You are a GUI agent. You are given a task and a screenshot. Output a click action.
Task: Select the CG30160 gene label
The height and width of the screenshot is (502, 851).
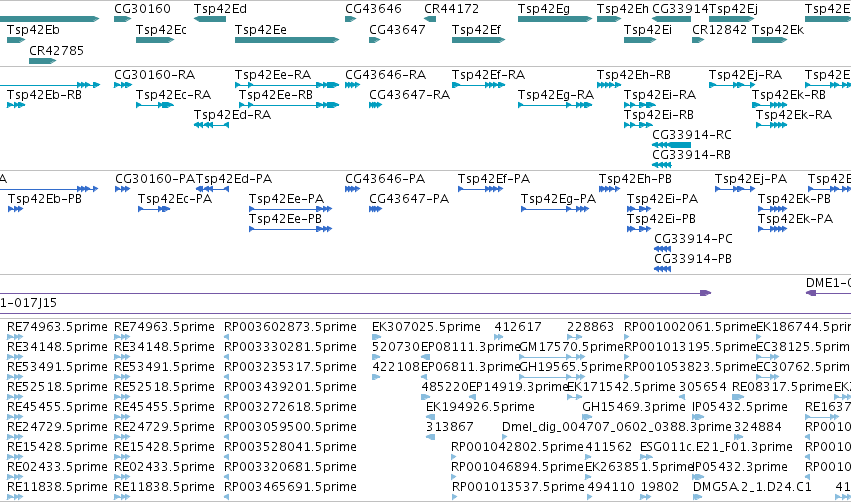[x=142, y=9]
